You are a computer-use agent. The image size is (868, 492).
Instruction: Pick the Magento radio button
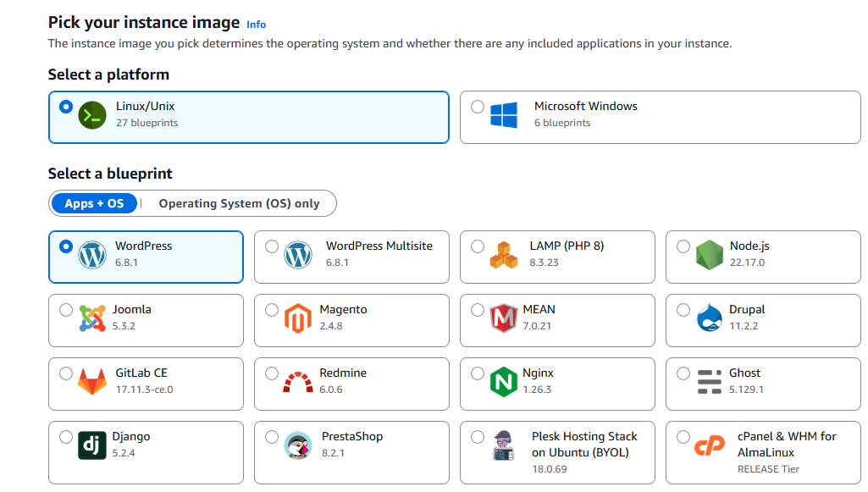tap(272, 310)
